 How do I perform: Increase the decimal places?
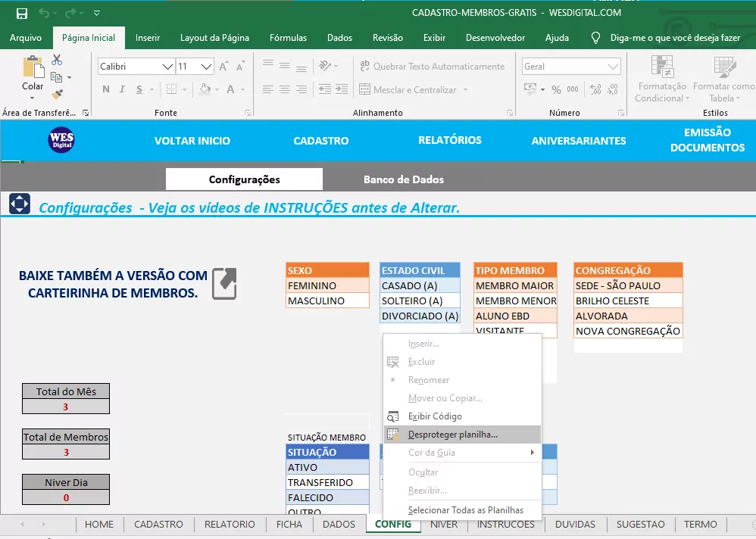point(596,89)
